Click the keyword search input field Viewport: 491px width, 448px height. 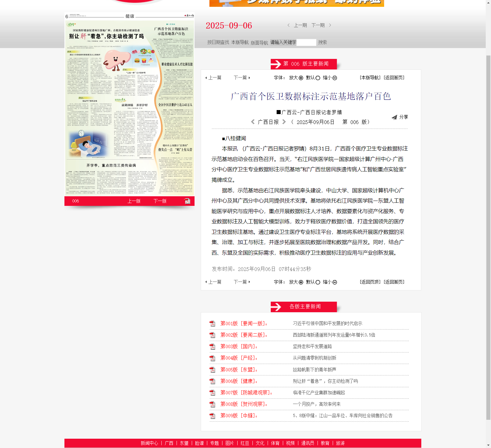pos(306,42)
